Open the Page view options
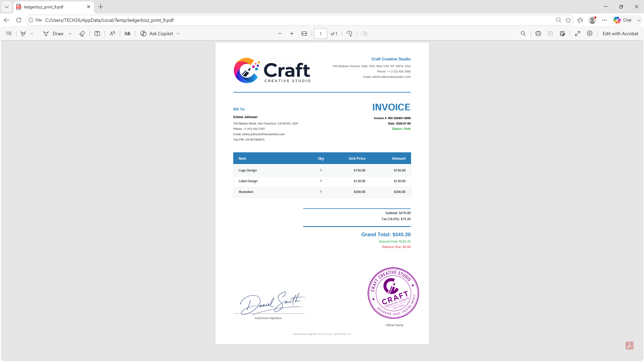The height and width of the screenshot is (362, 644). 364,34
